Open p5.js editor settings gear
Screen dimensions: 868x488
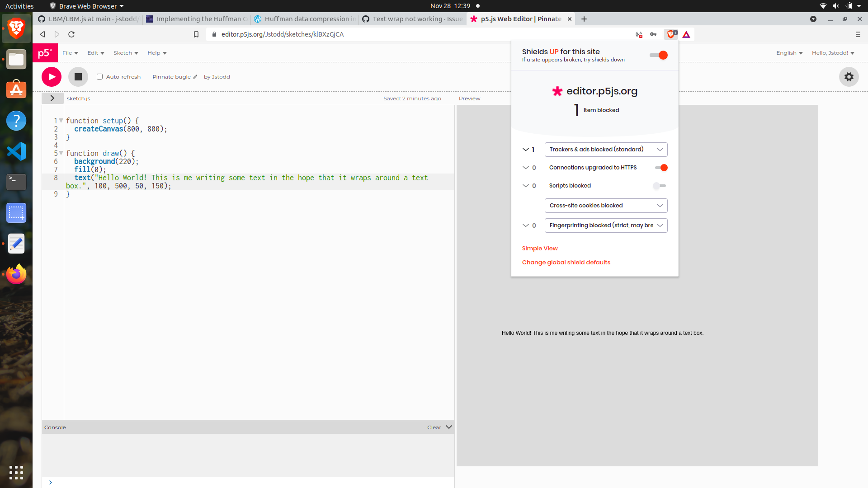[849, 77]
